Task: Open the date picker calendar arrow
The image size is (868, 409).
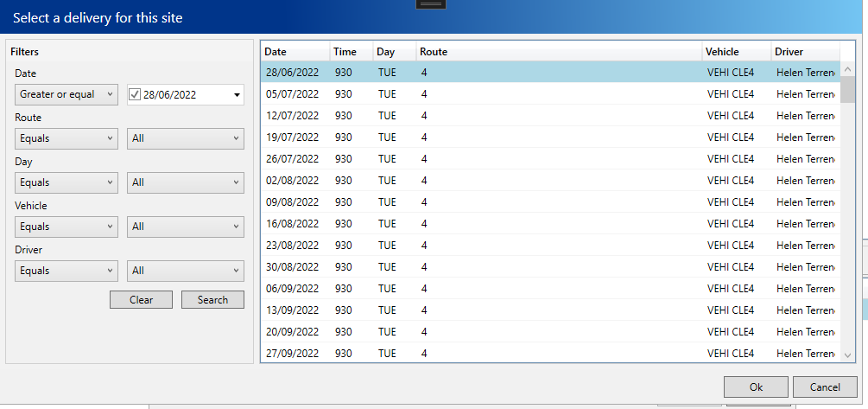Action: click(237, 95)
